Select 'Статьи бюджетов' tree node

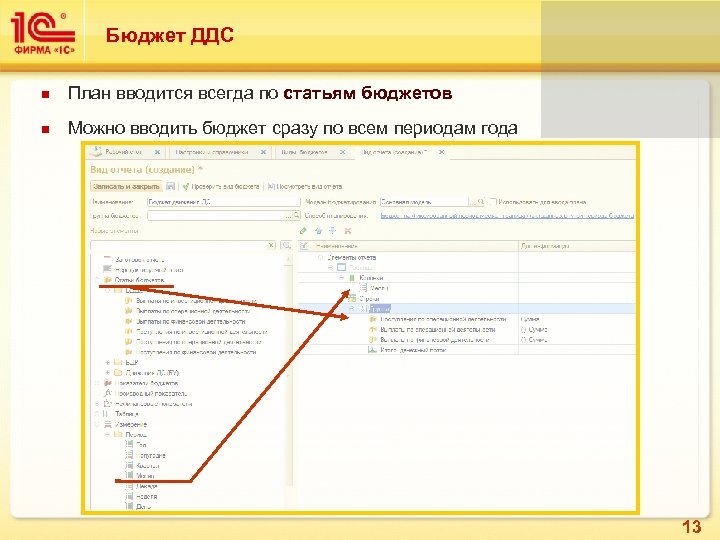(139, 280)
